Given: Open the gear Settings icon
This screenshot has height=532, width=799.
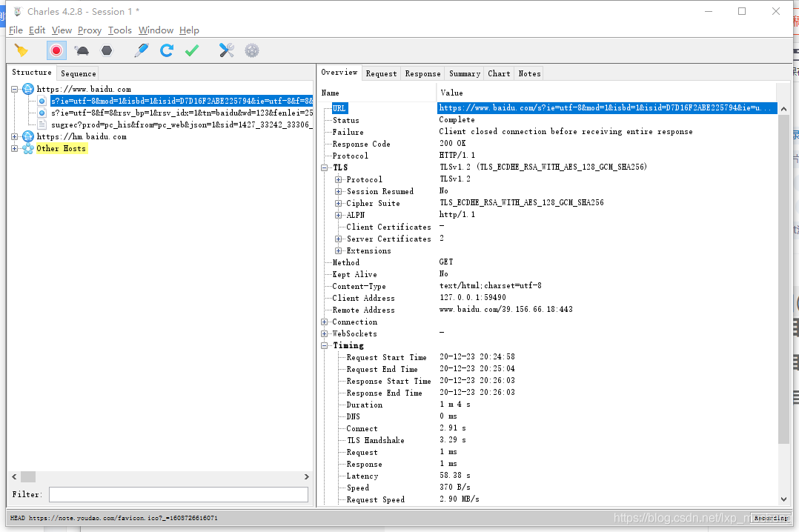Looking at the screenshot, I should pyautogui.click(x=252, y=50).
